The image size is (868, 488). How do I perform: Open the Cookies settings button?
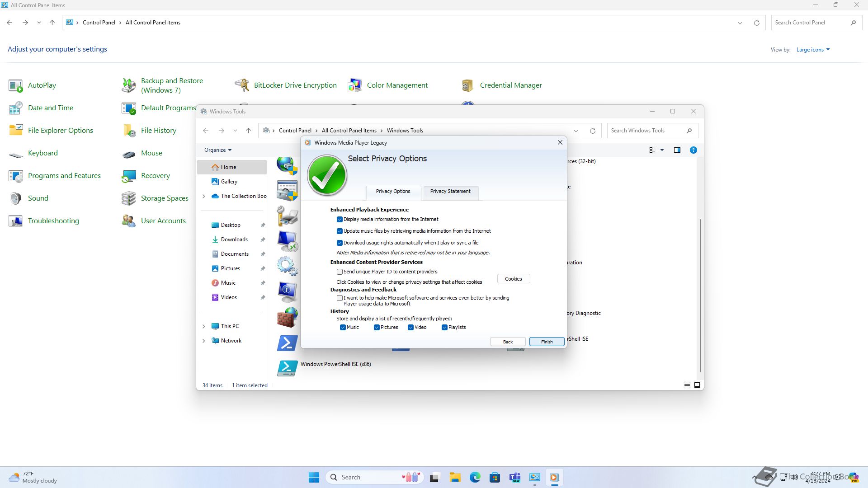[514, 279]
